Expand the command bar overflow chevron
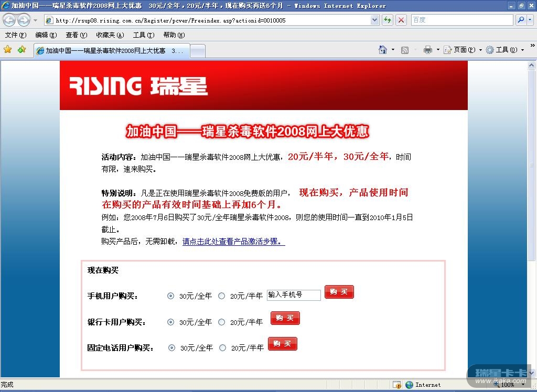This screenshot has width=537, height=392. [x=532, y=46]
